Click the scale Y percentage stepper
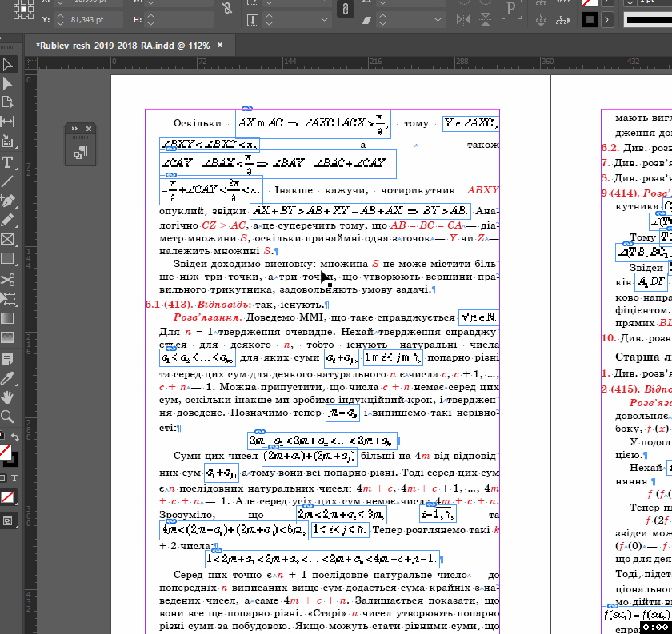 coord(269,20)
